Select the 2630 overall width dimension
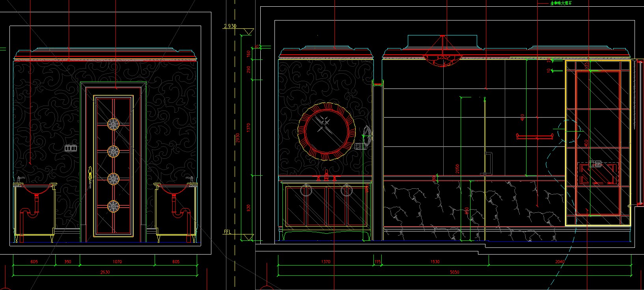Image resolution: width=644 pixels, height=290 pixels. 105,272
